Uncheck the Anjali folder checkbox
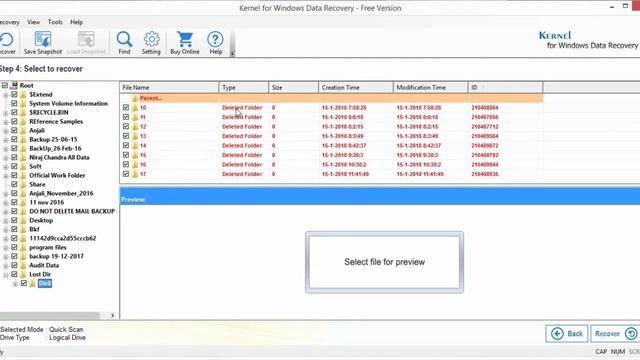The image size is (640, 360). pyautogui.click(x=14, y=130)
